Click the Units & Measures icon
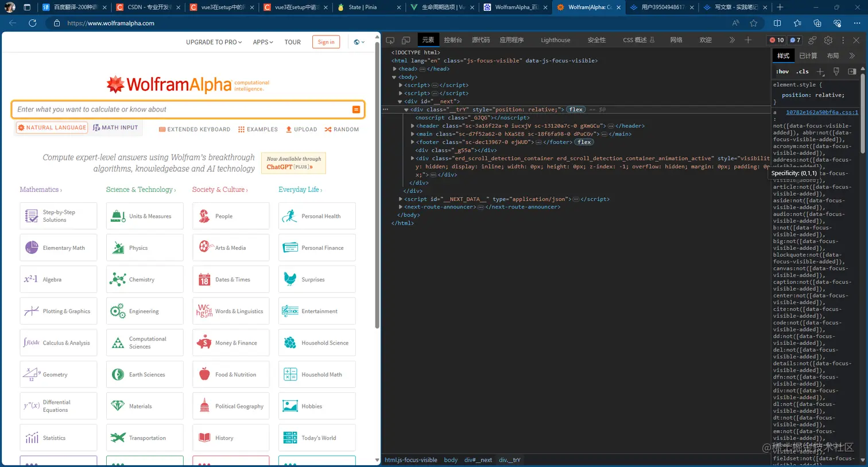 pyautogui.click(x=118, y=216)
